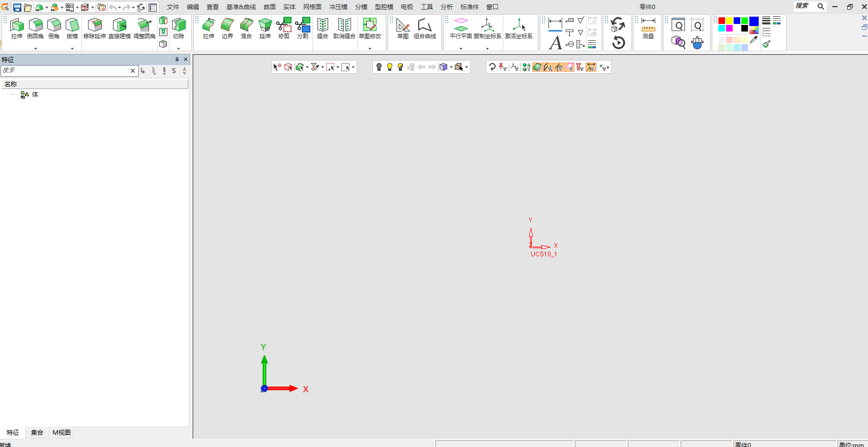Screen dimensions: 868x447
Task: Open the dropdown arrow under 草图修改
Action: [x=370, y=49]
